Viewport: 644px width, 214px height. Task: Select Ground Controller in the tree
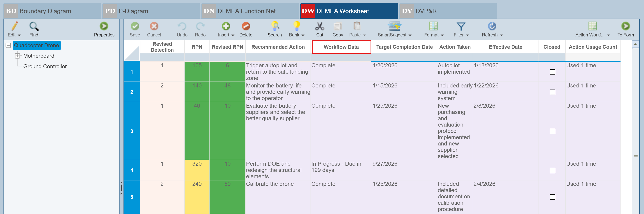click(45, 66)
